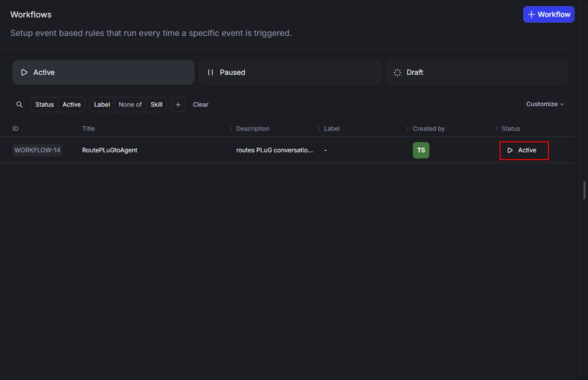Clear all applied filters
This screenshot has width=588, height=380.
pos(201,105)
